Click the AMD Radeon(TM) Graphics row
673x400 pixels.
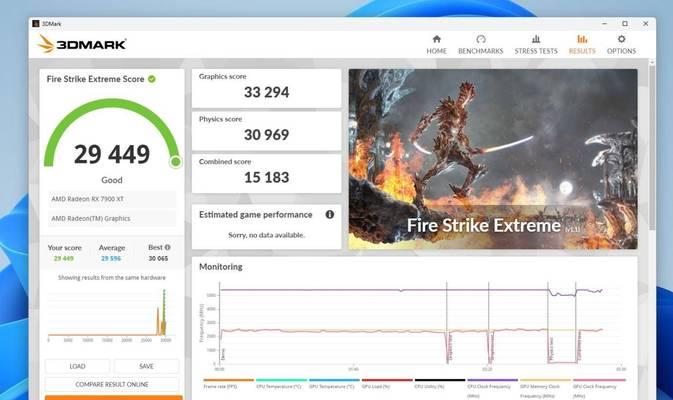click(112, 218)
